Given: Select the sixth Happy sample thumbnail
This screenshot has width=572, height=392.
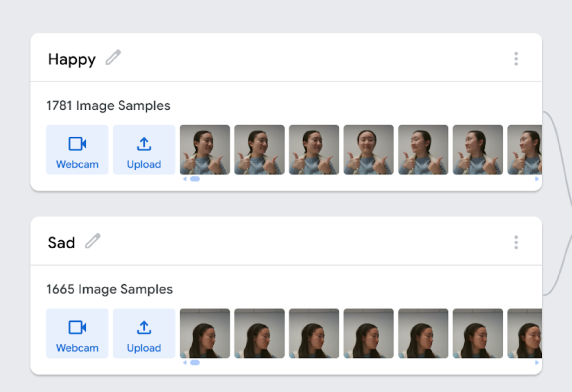Looking at the screenshot, I should point(478,150).
